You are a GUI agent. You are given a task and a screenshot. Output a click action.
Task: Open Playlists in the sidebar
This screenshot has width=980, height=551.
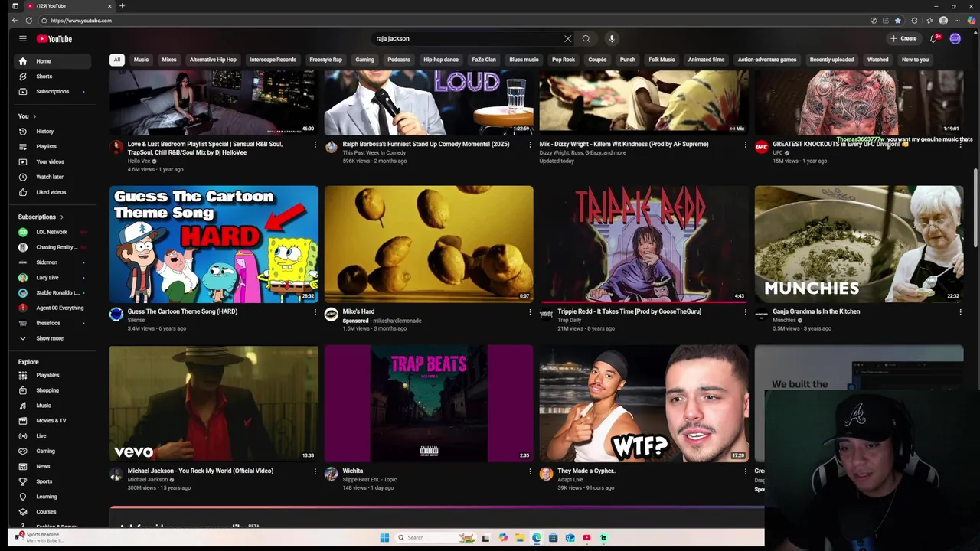click(52, 147)
